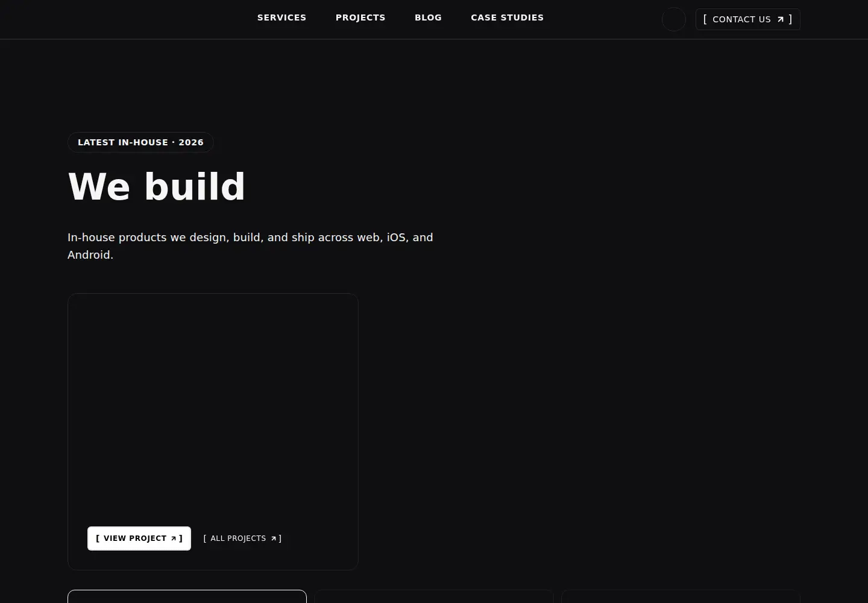Select Case Studies in the navigation bar
Screen dimensions: 868x603
pyautogui.click(x=507, y=17)
